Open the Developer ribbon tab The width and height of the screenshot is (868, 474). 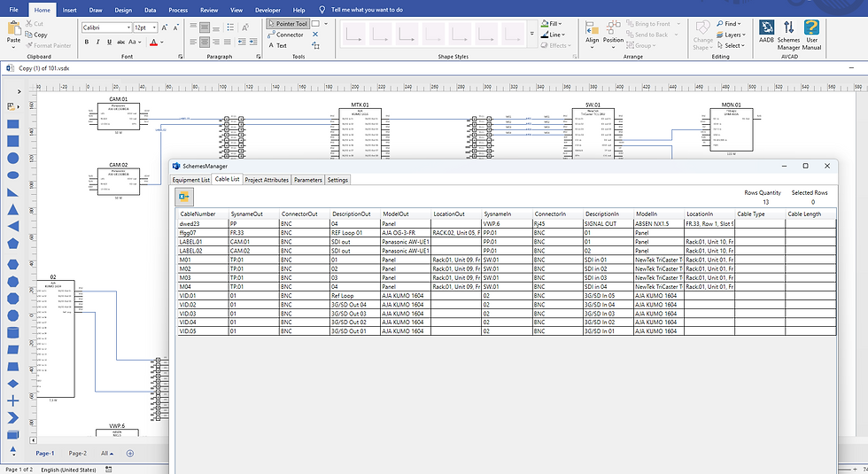click(267, 10)
